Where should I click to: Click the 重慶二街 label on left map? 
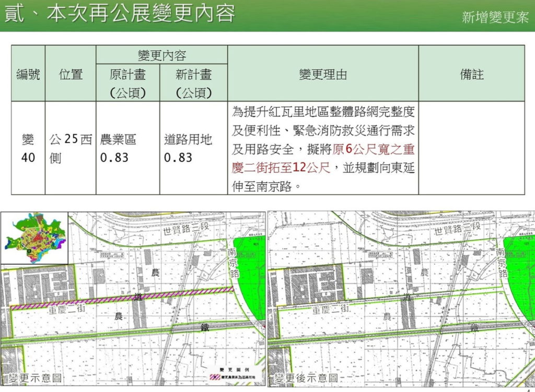(x=66, y=309)
